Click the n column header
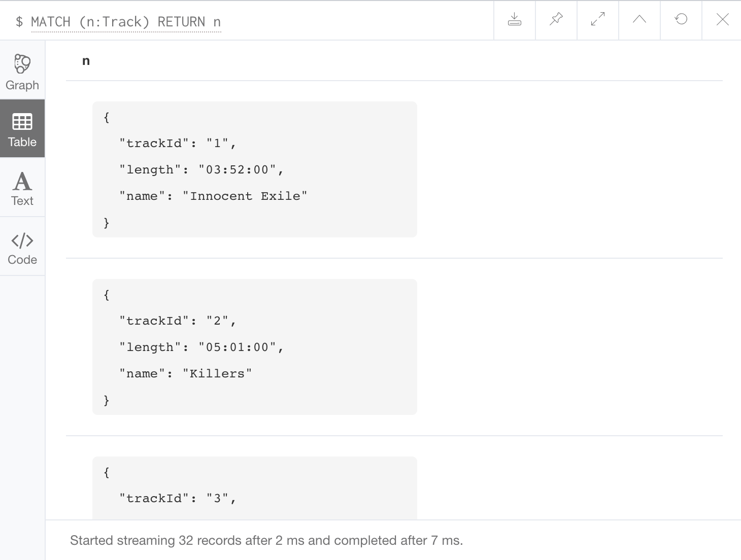This screenshot has height=560, width=741. tap(86, 61)
